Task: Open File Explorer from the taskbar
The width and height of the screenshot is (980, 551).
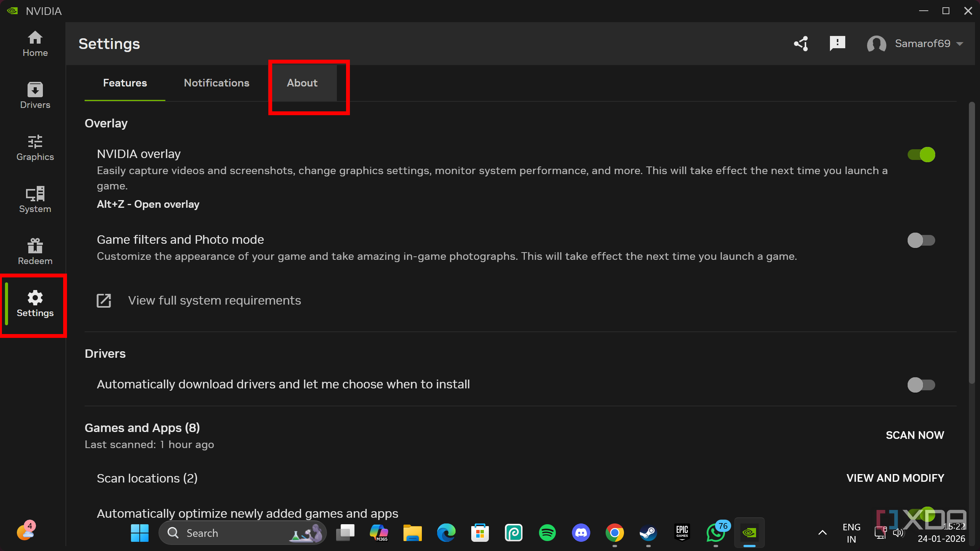Action: 413,533
